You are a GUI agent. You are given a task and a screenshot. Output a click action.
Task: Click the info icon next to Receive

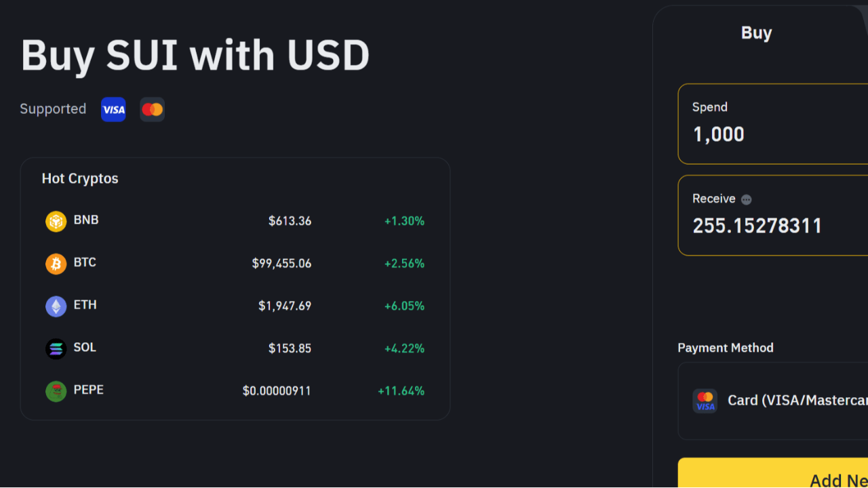[x=746, y=199]
